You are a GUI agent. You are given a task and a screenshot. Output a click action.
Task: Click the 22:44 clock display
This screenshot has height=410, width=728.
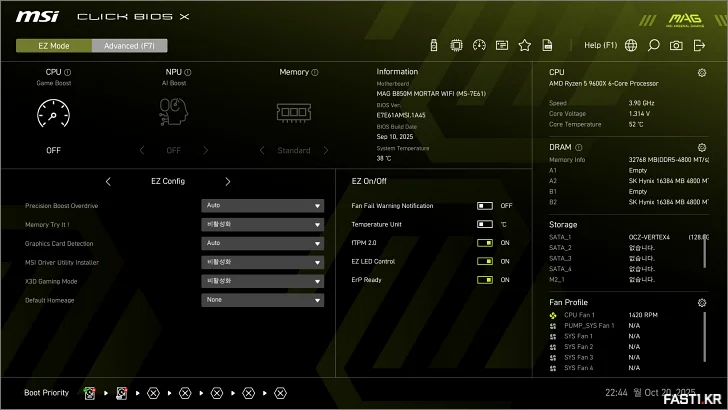click(616, 393)
